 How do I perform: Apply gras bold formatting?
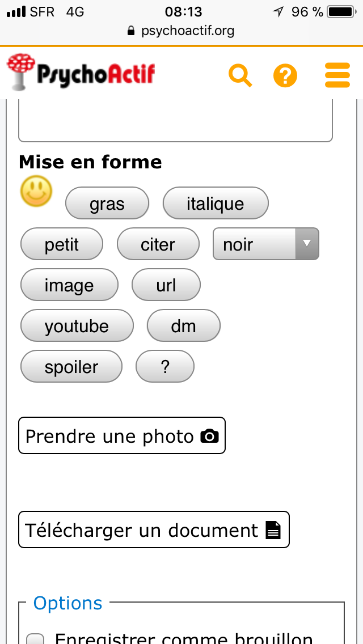[x=107, y=203]
